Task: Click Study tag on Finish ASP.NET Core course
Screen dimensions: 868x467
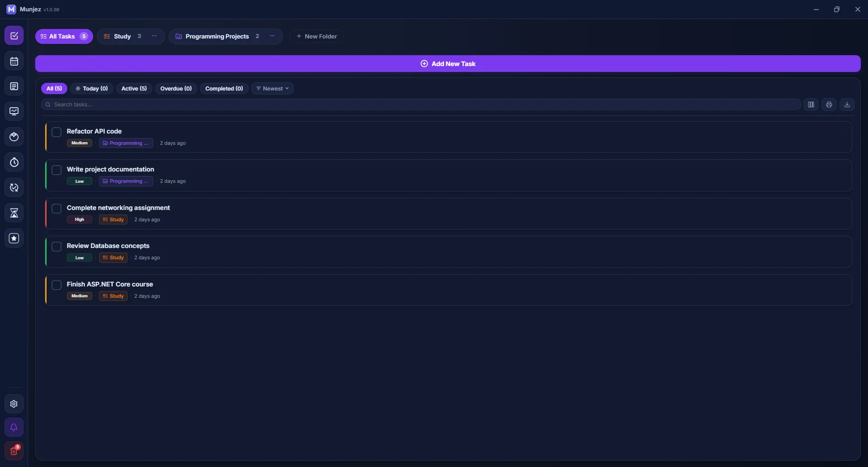Action: coord(113,296)
